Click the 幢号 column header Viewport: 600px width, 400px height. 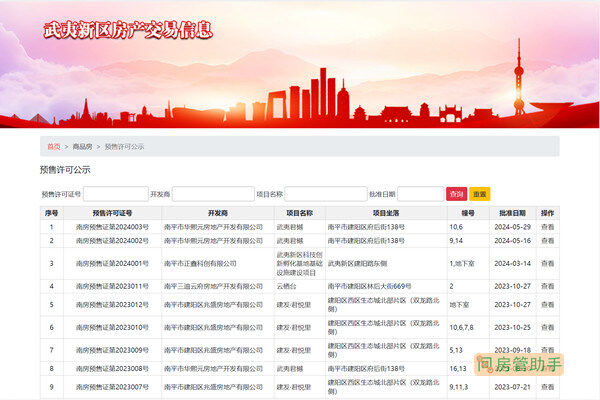click(468, 213)
